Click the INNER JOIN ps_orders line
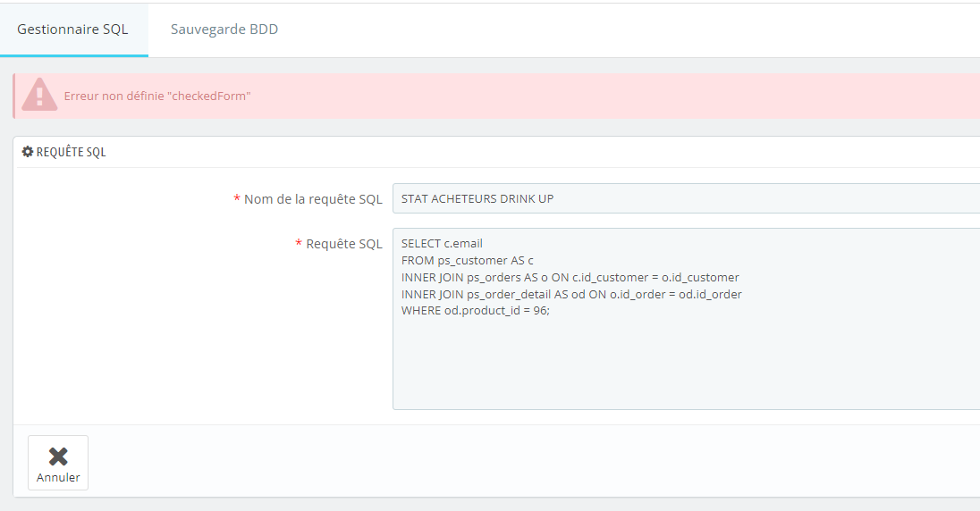This screenshot has width=980, height=511. [x=570, y=277]
